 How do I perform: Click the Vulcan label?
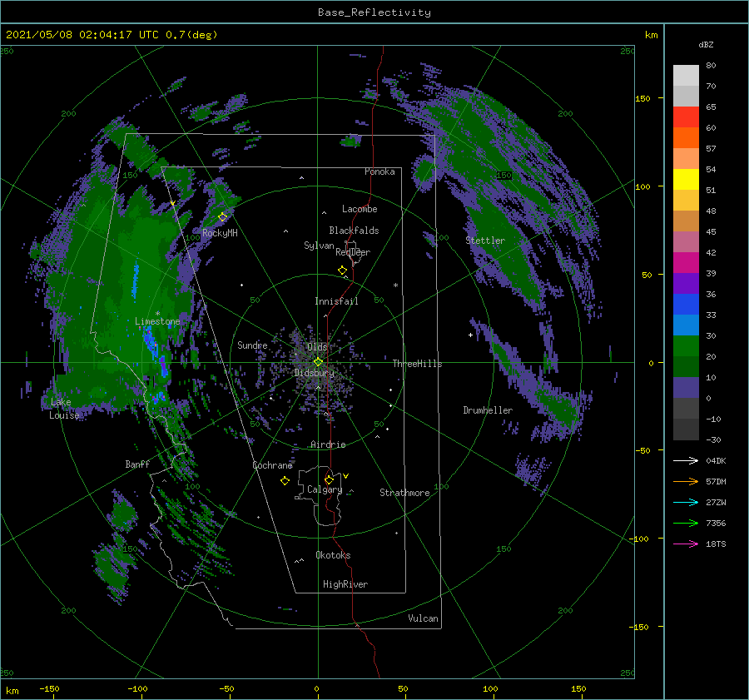pos(423,618)
